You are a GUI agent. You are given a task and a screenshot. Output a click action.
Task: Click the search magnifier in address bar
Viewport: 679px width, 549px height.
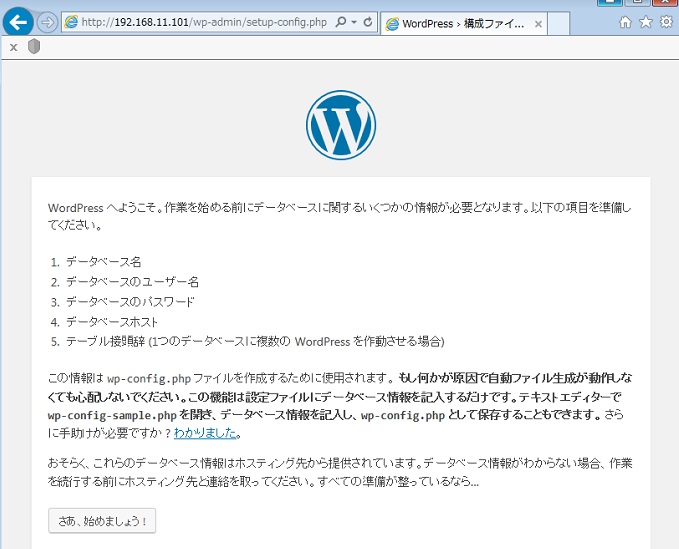point(341,22)
